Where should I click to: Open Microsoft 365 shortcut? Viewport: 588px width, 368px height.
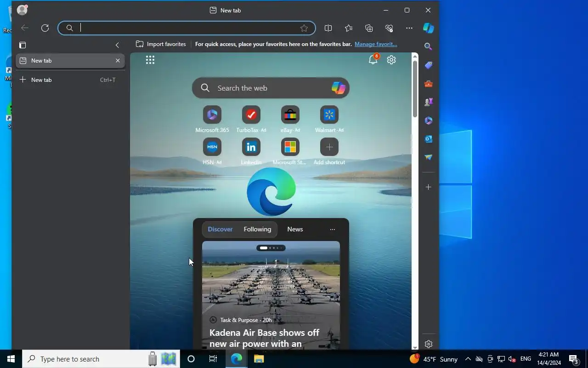click(x=212, y=119)
